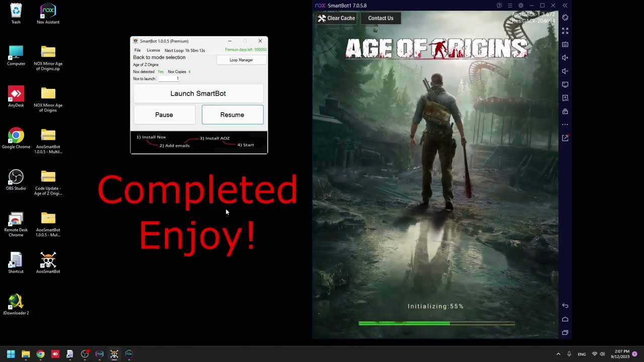Select the JDownloader 2 desktop icon

(16, 305)
